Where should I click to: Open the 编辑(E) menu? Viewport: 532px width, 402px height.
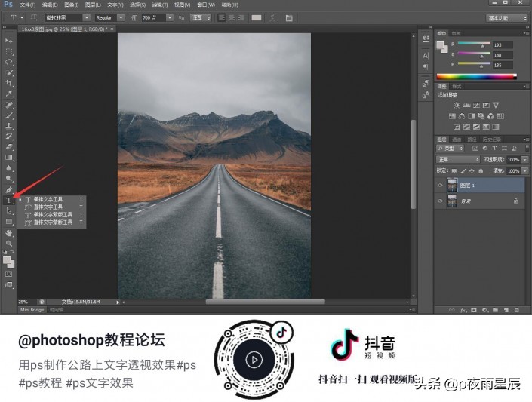50,5
